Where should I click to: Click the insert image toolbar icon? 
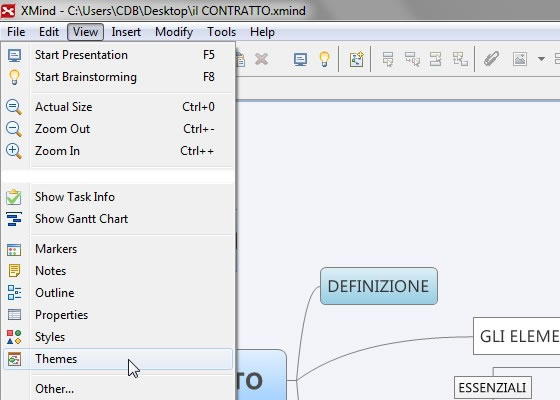(520, 59)
